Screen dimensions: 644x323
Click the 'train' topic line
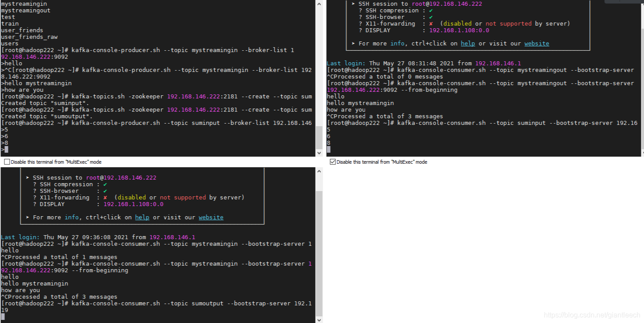point(10,24)
